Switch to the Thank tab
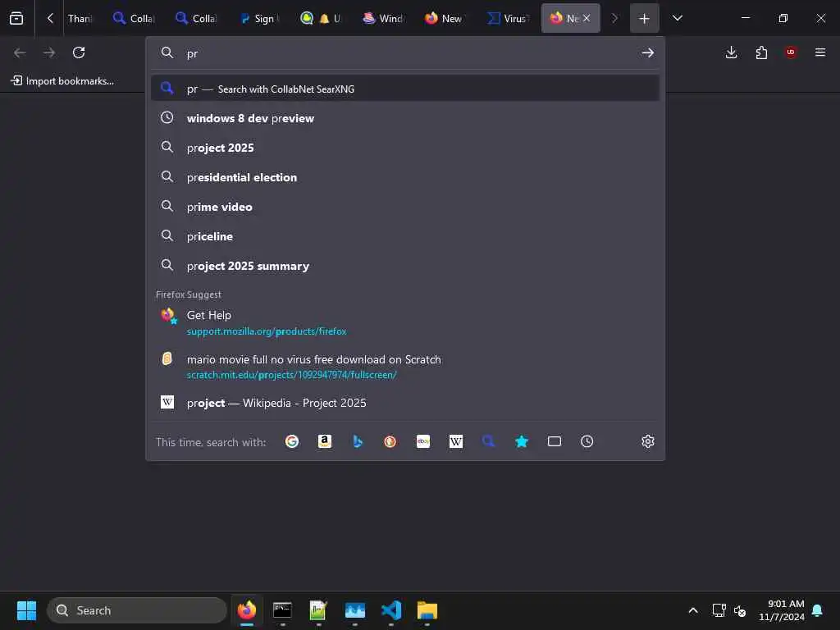Screen dimensions: 840x630 coord(80,18)
